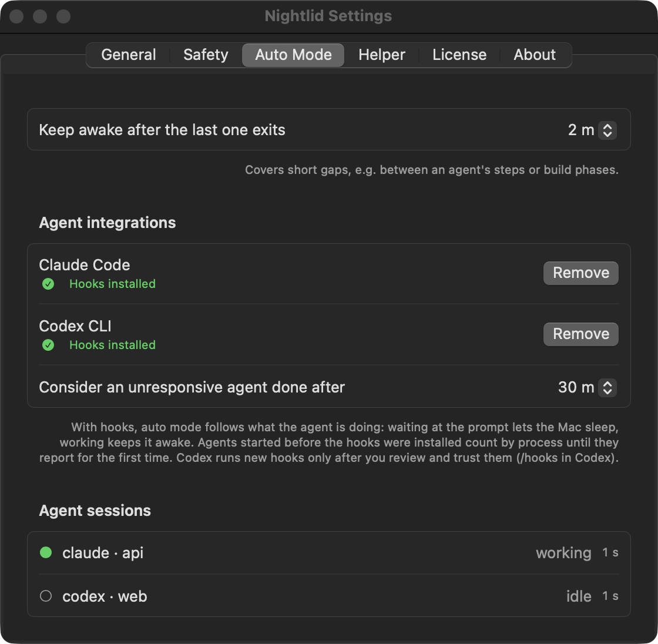Click the 'Agent sessions' heading
This screenshot has height=644, width=658.
pyautogui.click(x=95, y=511)
